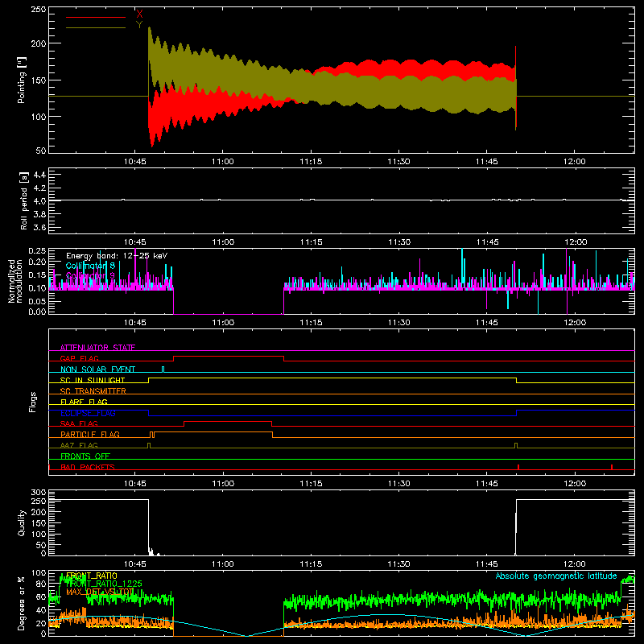Click the 3.6 value on the Roll period axis
The width and height of the screenshot is (644, 644).
[39, 227]
